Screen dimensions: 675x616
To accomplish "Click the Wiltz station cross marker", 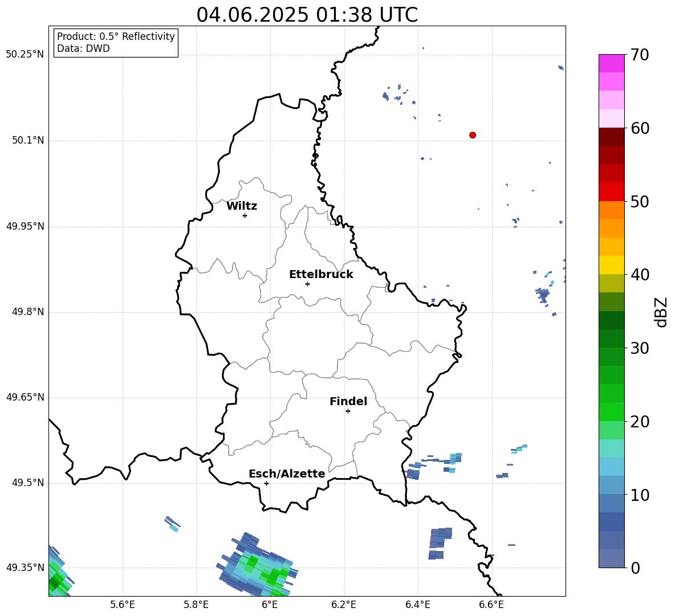I will pos(245,215).
